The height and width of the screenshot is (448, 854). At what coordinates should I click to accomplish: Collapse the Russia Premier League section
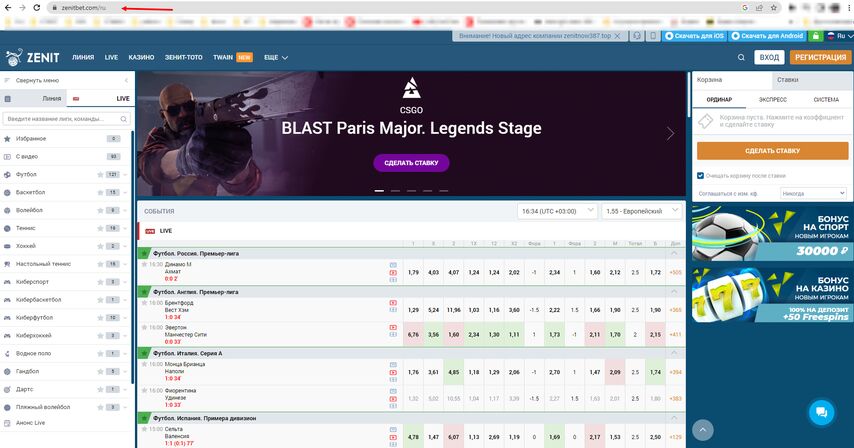(674, 254)
